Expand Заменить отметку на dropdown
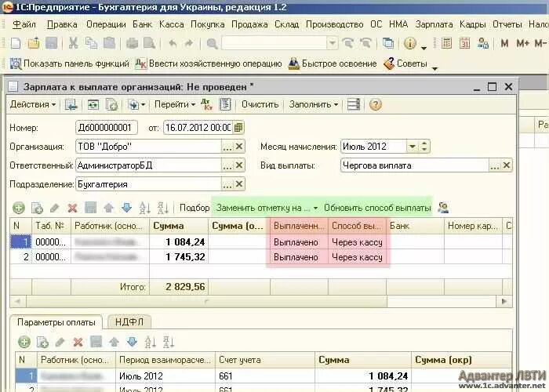The image size is (549, 392). point(267,208)
